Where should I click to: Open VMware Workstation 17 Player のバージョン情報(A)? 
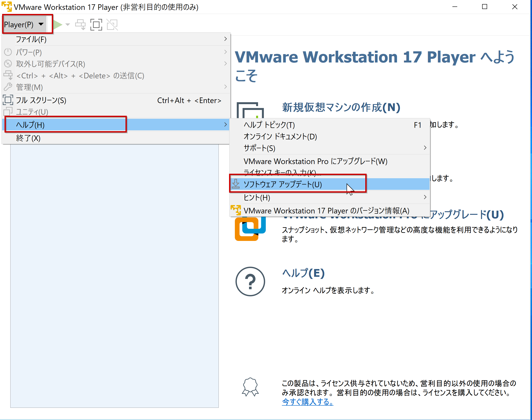pyautogui.click(x=330, y=211)
